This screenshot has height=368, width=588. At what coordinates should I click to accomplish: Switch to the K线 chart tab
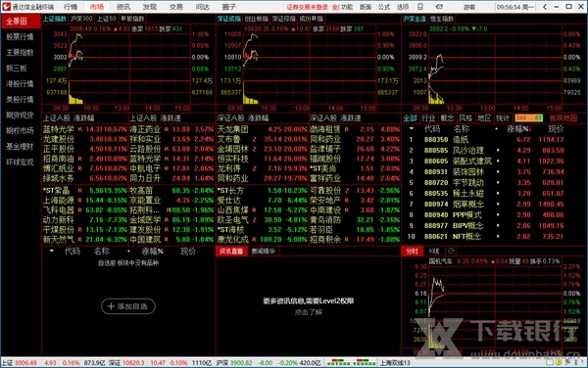click(434, 252)
